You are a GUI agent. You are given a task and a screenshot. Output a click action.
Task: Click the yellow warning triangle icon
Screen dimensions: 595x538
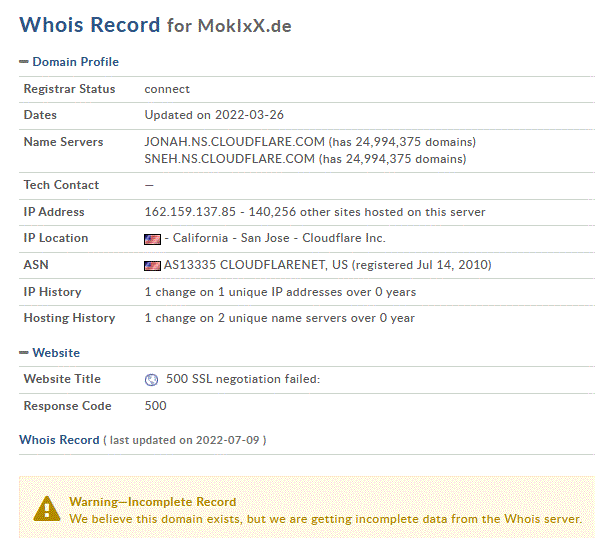[x=47, y=509]
